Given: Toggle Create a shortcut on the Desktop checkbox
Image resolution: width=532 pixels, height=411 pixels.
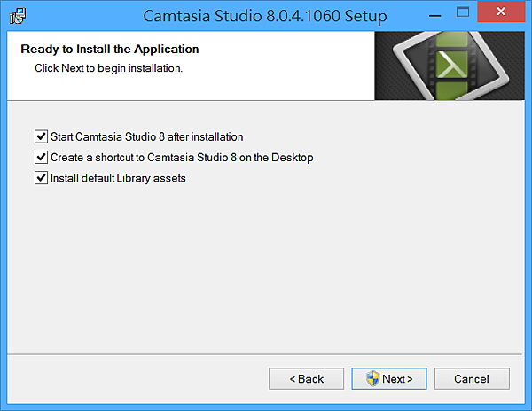Looking at the screenshot, I should coord(41,157).
